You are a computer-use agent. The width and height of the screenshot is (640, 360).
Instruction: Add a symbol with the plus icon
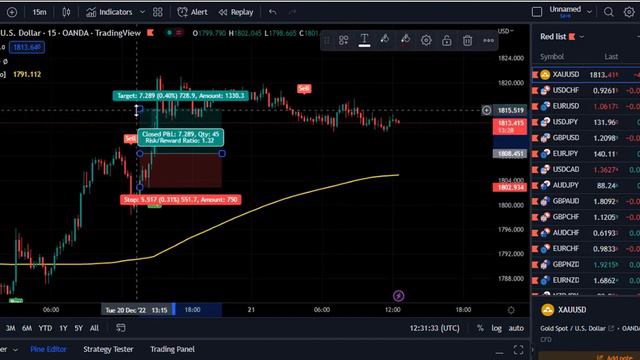click(x=12, y=12)
